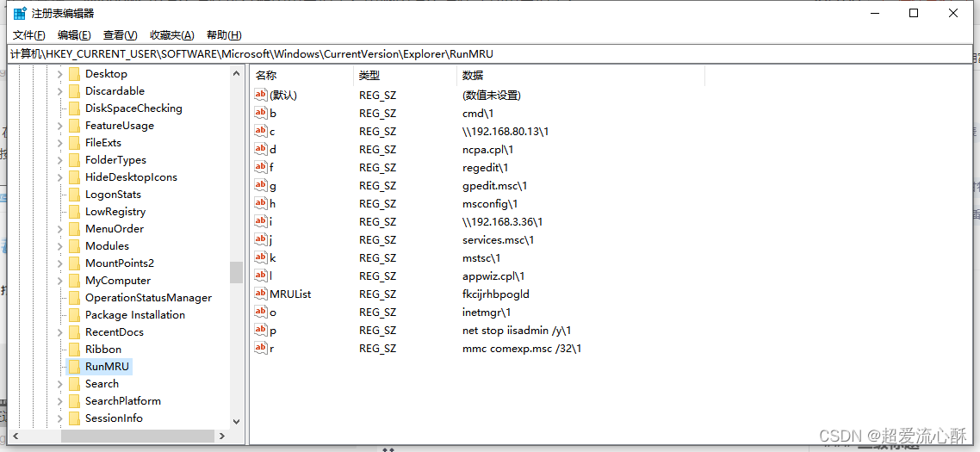Click the data cell 'gpedit.msc\1'
980x452 pixels.
pos(495,186)
